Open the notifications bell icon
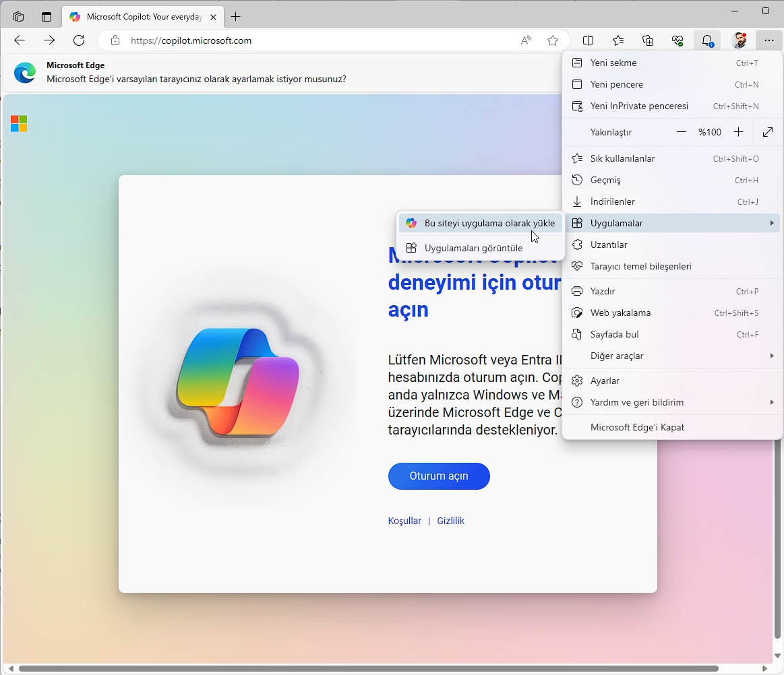This screenshot has height=675, width=784. (708, 40)
